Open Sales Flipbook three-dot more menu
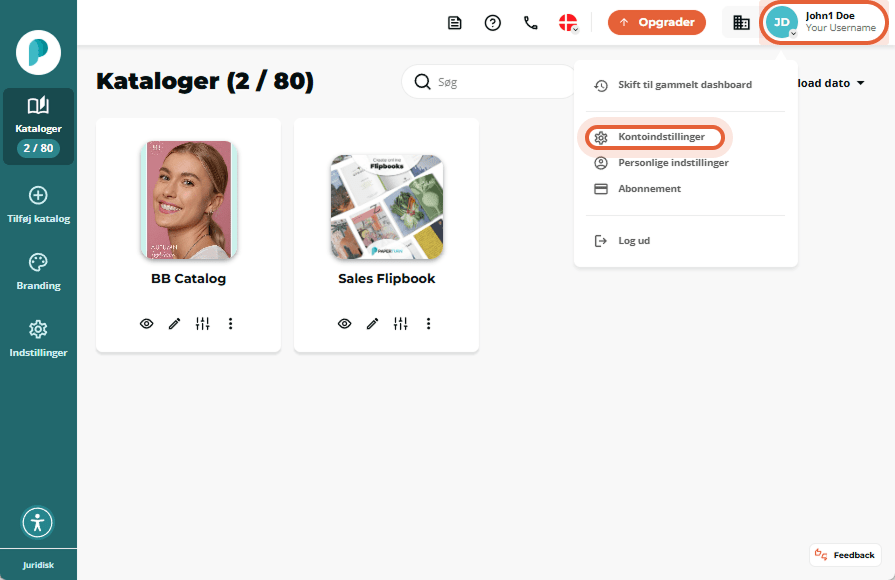Image resolution: width=895 pixels, height=580 pixels. point(429,324)
